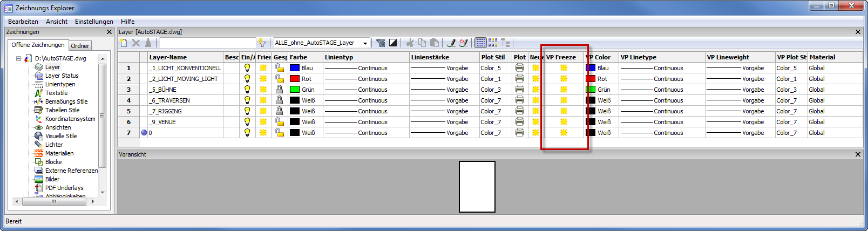The width and height of the screenshot is (868, 231).
Task: Switch to the Ordner tab
Action: click(80, 46)
